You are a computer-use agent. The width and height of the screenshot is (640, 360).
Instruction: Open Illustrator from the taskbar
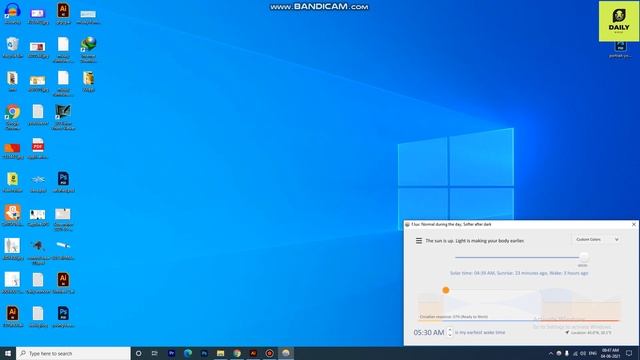pos(253,353)
